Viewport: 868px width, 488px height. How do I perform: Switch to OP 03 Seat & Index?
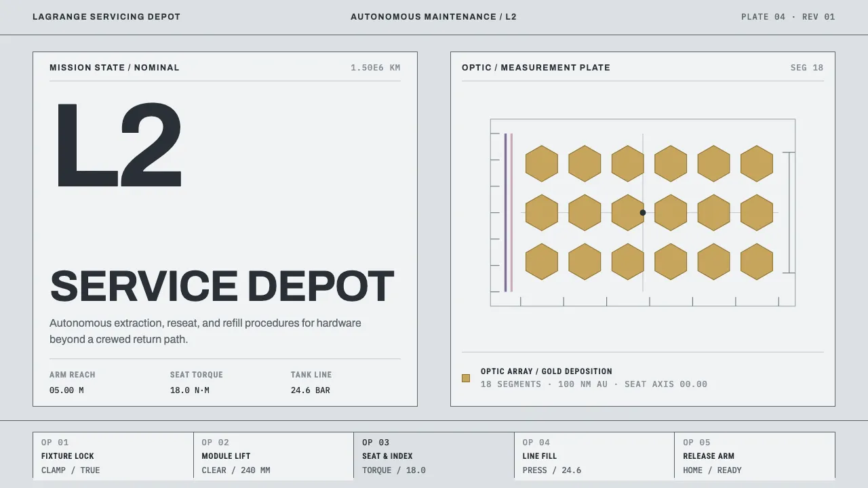(x=434, y=455)
